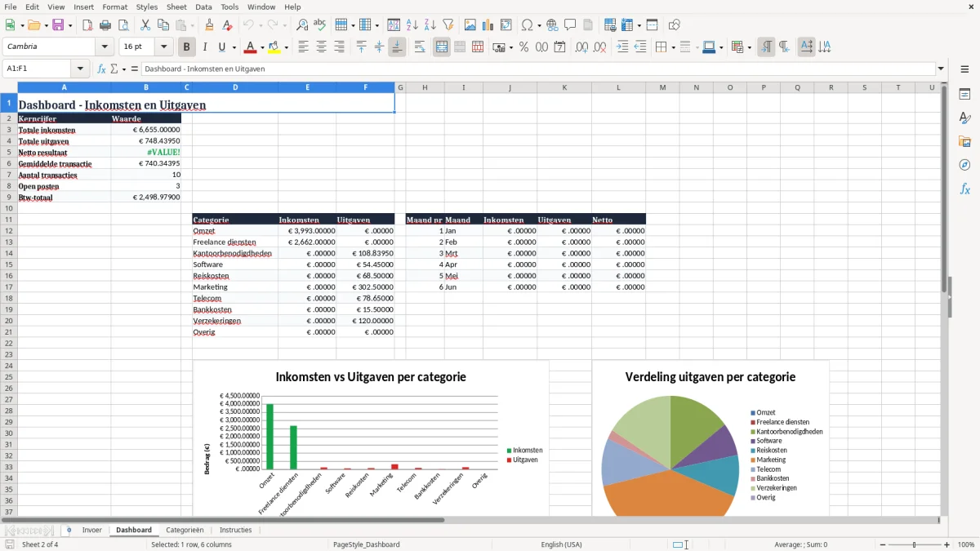Click Format as Number icon
The height and width of the screenshot is (551, 980).
point(541,47)
